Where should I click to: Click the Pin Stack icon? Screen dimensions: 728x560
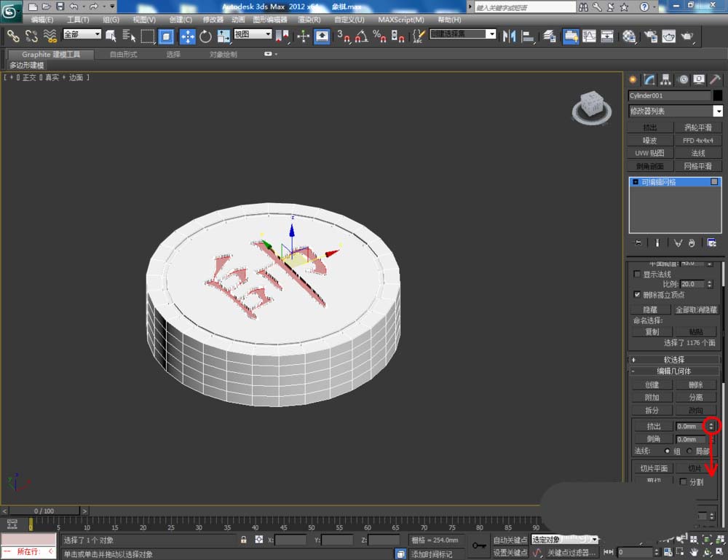638,242
